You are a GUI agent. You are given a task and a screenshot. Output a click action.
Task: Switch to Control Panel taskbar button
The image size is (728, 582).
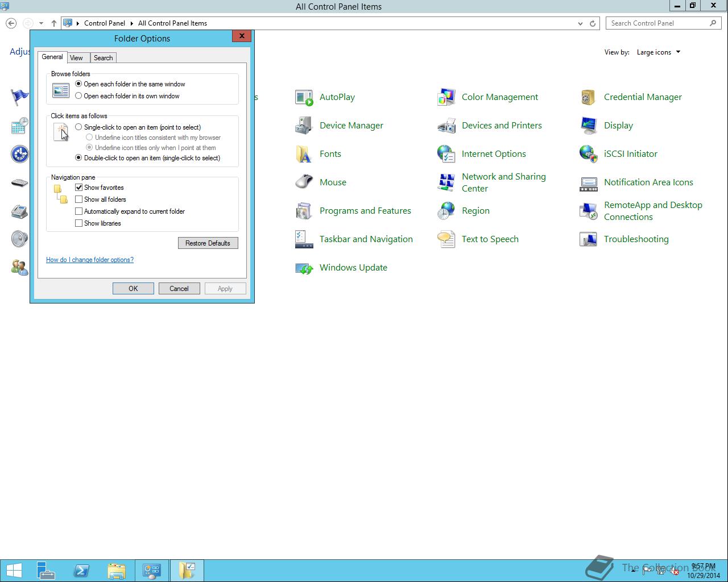click(152, 571)
